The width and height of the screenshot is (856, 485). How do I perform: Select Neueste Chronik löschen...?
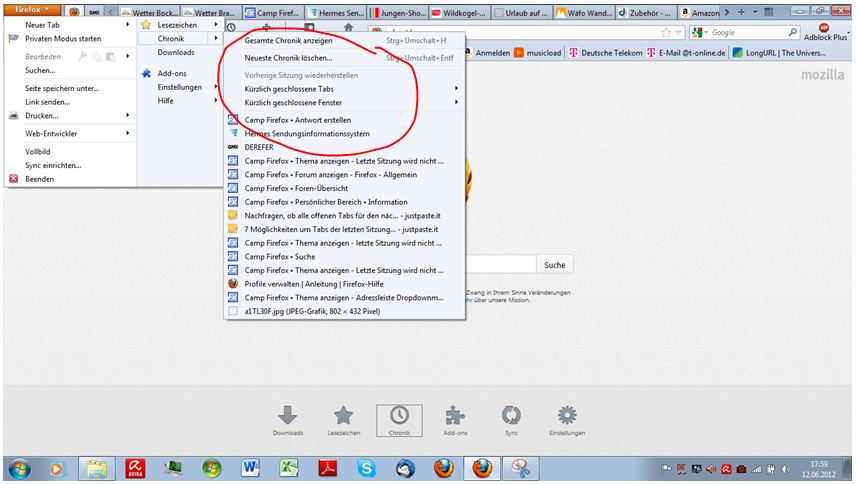(x=344, y=58)
